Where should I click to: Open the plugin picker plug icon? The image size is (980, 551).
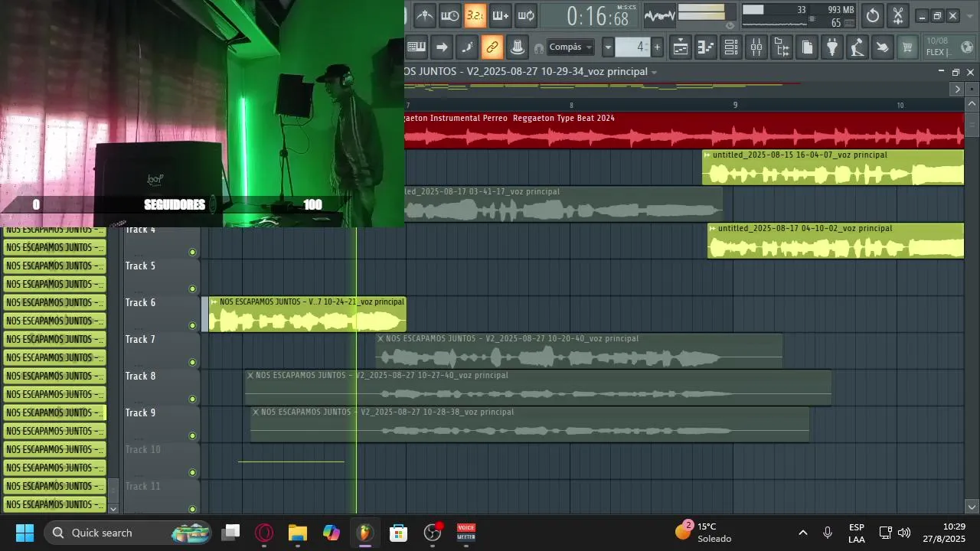(832, 47)
